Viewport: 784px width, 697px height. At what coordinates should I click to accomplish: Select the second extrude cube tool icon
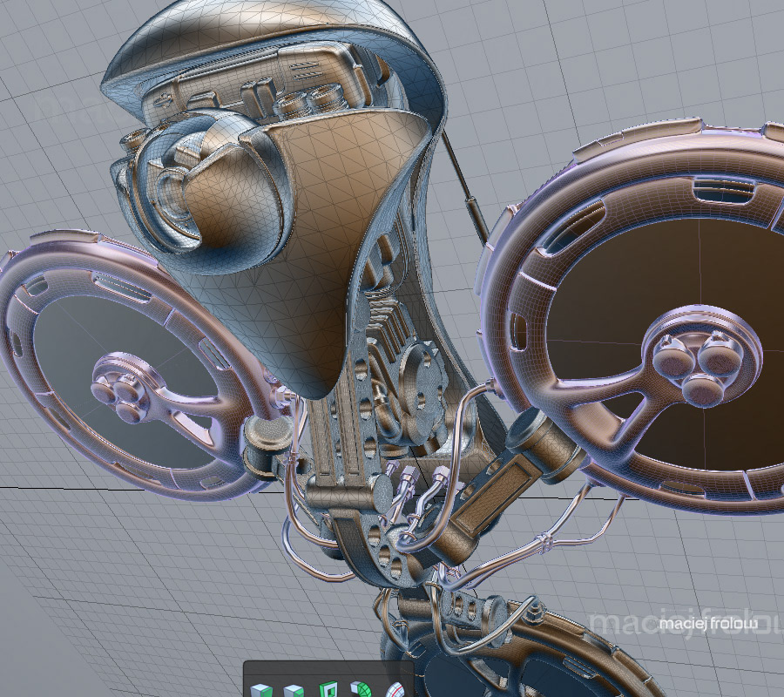point(294,691)
